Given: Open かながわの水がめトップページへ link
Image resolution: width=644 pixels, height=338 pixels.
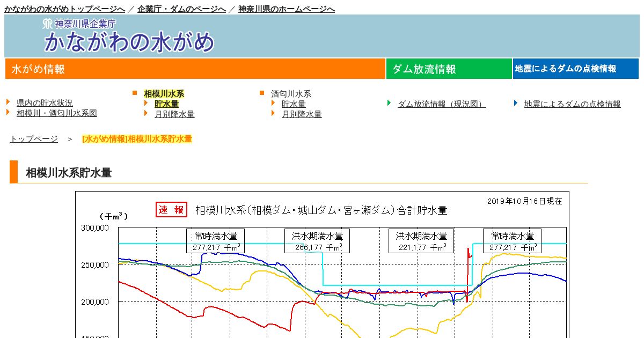Looking at the screenshot, I should (x=64, y=9).
